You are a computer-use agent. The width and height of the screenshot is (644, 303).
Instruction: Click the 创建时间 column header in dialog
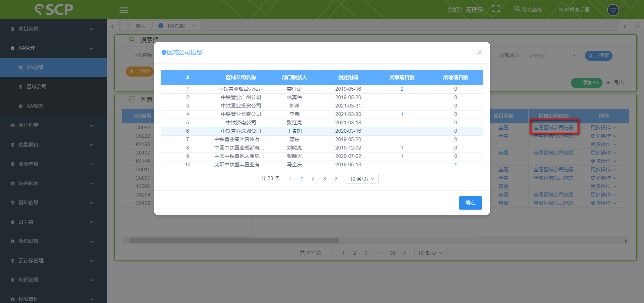[x=348, y=78]
